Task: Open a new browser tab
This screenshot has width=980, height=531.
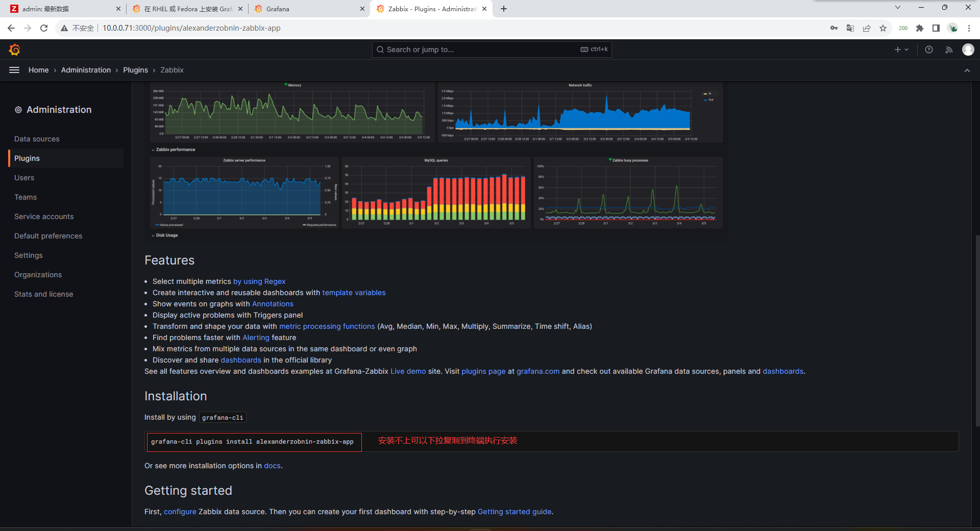Action: click(x=504, y=9)
